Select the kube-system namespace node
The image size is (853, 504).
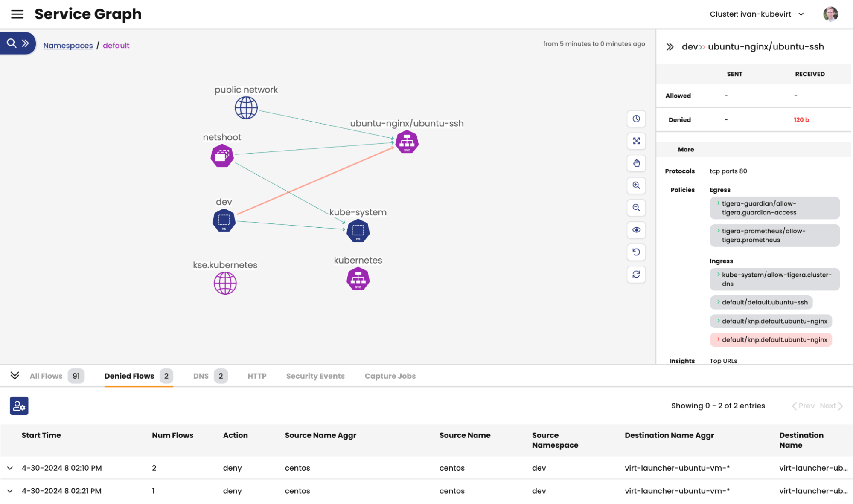[358, 231]
